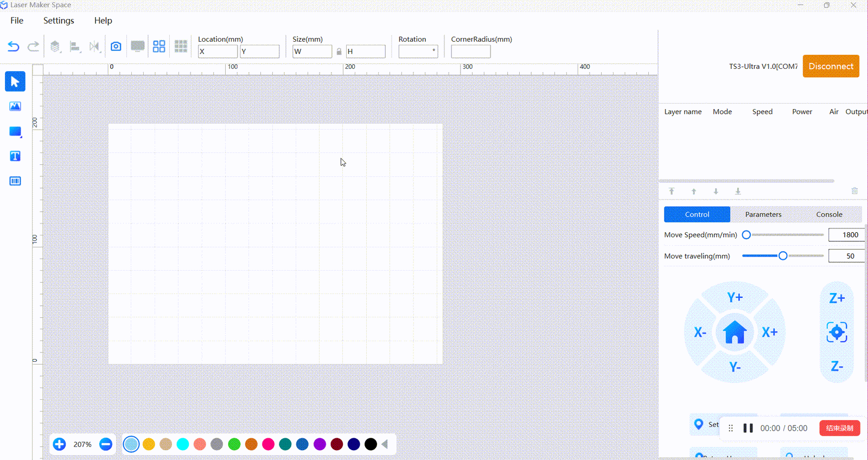Collapse the color palette arrow
This screenshot has width=868, height=460.
click(x=385, y=444)
